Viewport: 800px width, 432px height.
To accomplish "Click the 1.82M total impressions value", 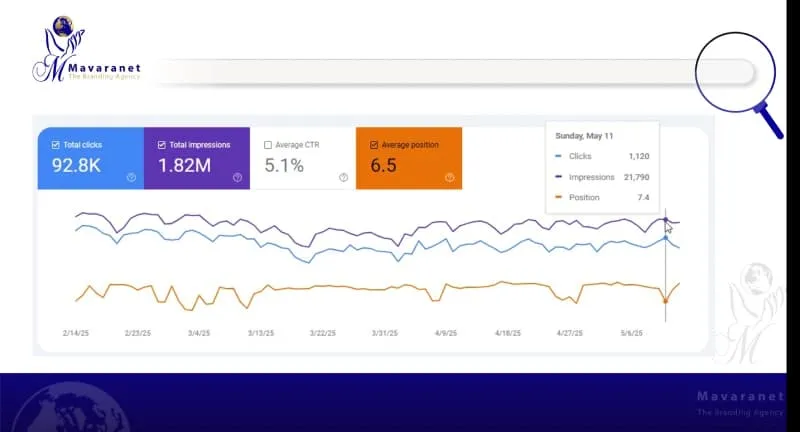I will 184,166.
